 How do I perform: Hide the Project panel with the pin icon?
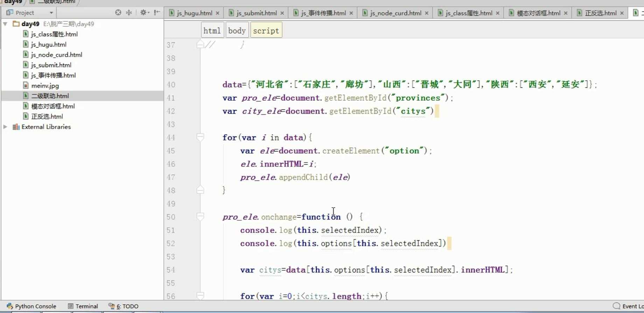click(x=157, y=13)
